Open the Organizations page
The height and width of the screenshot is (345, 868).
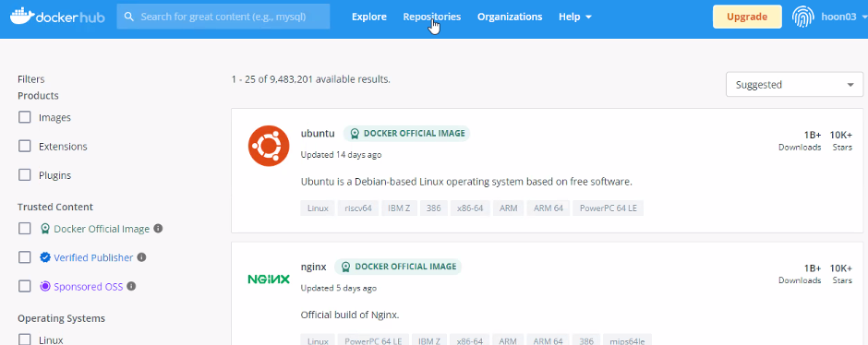tap(510, 17)
